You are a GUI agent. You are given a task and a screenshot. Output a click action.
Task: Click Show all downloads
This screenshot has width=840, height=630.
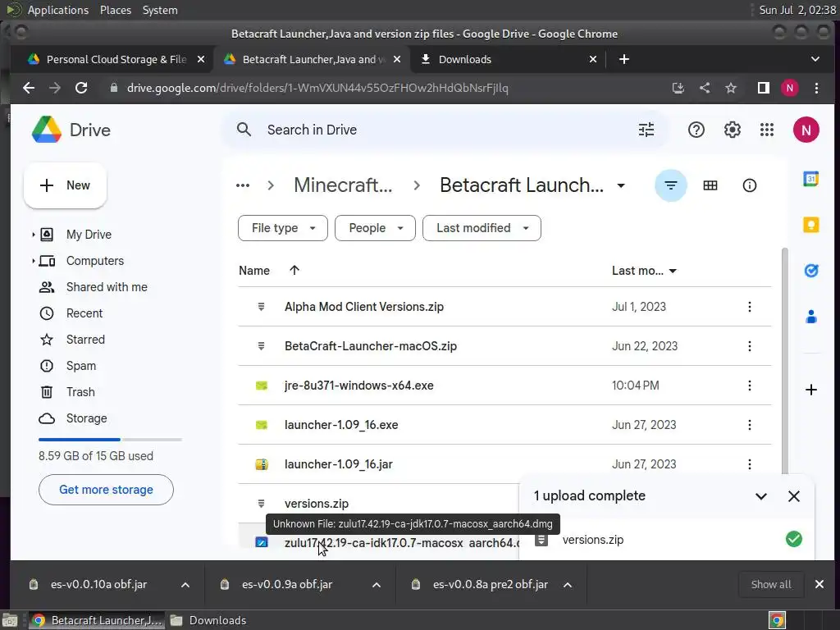(x=771, y=584)
